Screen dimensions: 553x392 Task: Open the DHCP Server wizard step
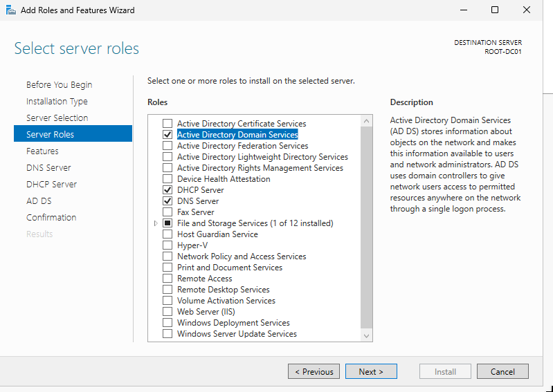tap(51, 184)
